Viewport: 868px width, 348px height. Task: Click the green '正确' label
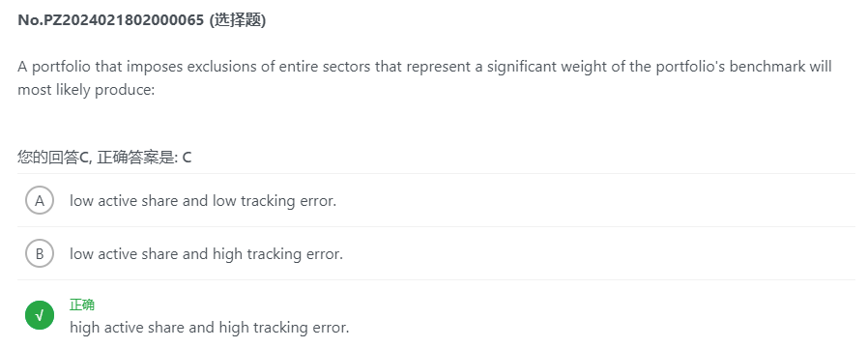(82, 304)
